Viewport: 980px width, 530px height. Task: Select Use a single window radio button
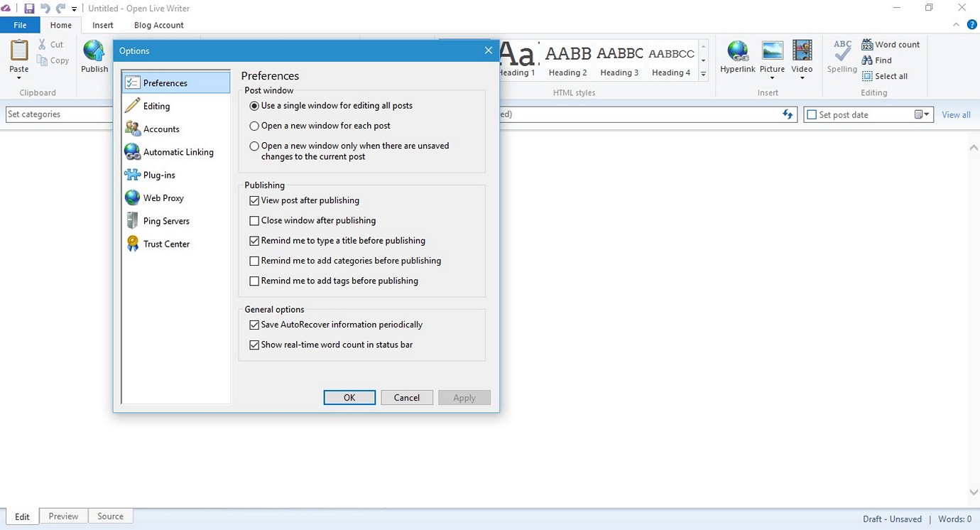(x=254, y=106)
